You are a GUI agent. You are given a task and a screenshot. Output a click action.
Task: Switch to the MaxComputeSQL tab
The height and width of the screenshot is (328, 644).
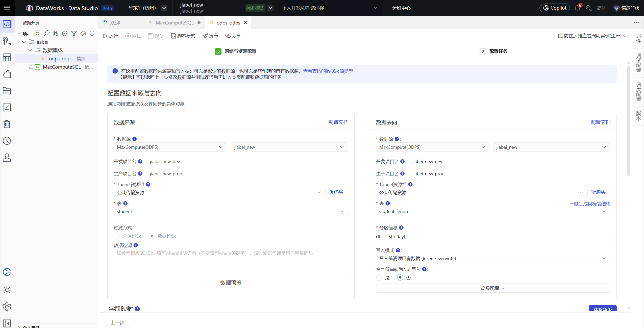point(174,23)
